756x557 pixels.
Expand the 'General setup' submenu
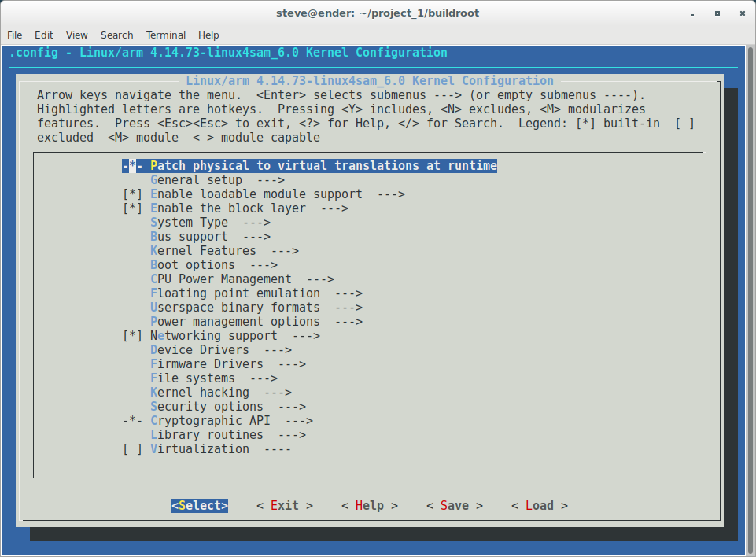pyautogui.click(x=196, y=179)
